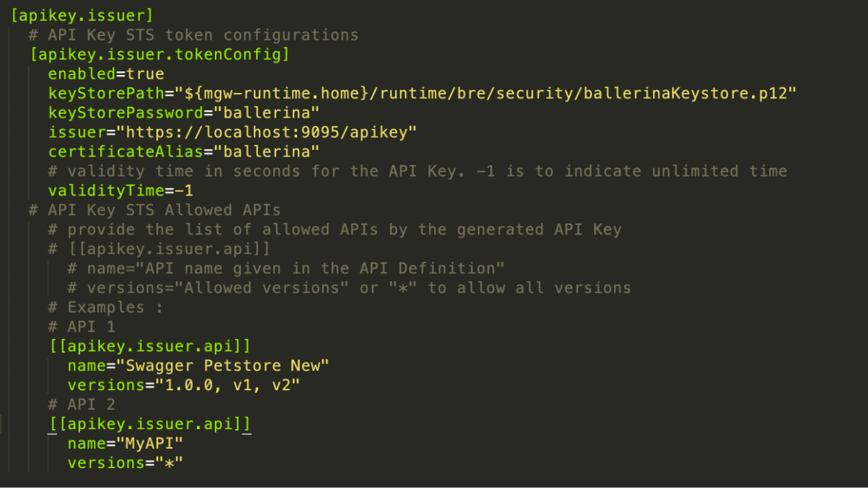Click the enabled=true line
Image resolution: width=868 pixels, height=489 pixels.
pyautogui.click(x=106, y=74)
